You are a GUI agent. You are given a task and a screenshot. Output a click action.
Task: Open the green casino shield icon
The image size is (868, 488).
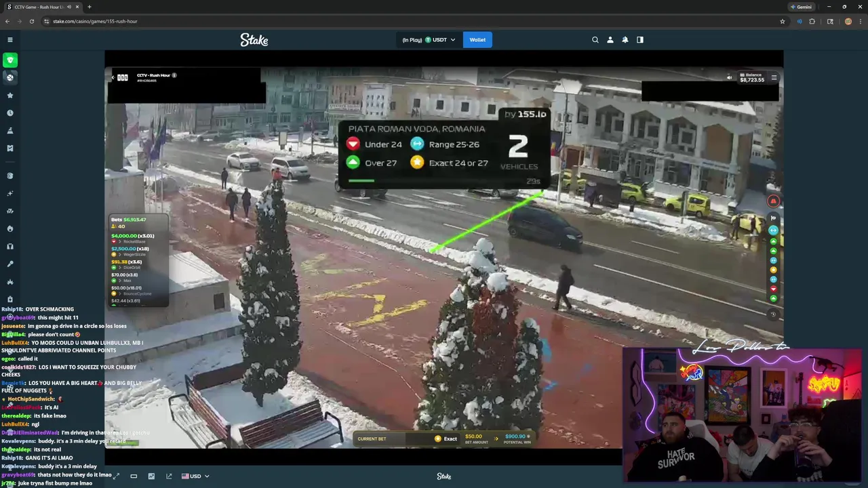10,60
